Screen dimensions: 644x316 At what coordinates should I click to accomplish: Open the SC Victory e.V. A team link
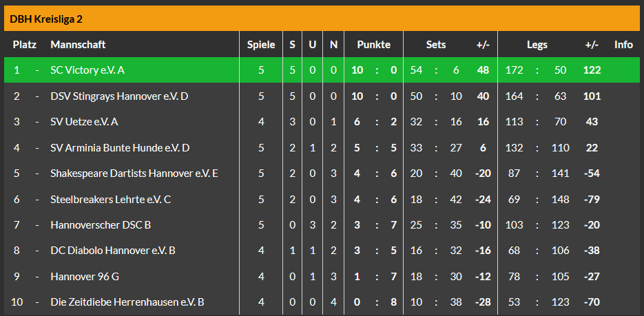tap(87, 70)
